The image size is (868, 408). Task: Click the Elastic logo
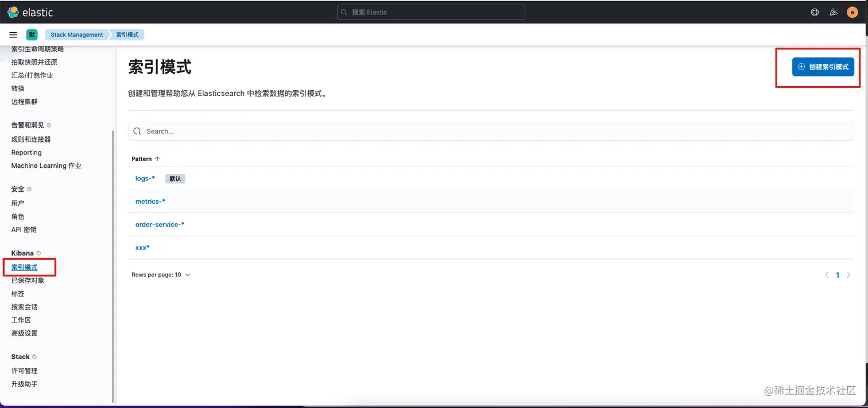(30, 12)
